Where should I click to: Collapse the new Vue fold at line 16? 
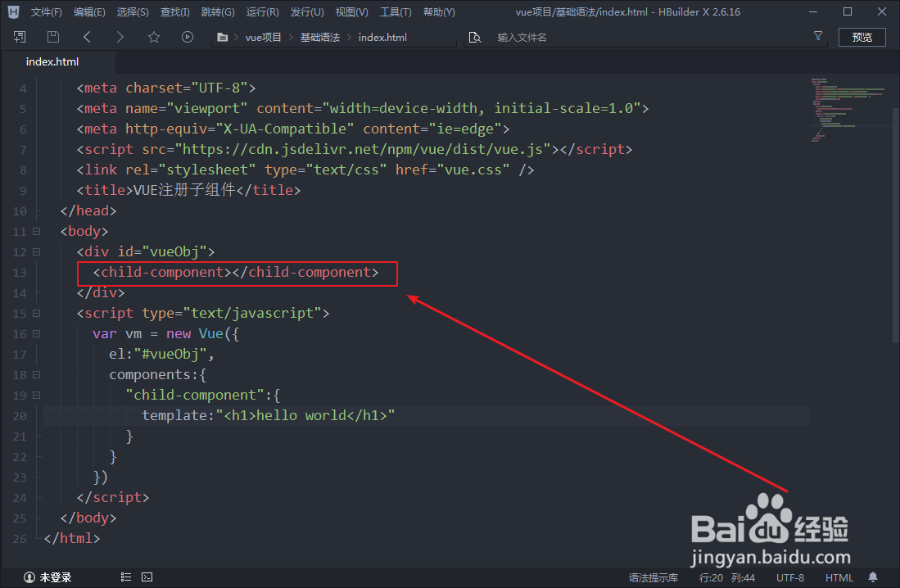pyautogui.click(x=36, y=333)
